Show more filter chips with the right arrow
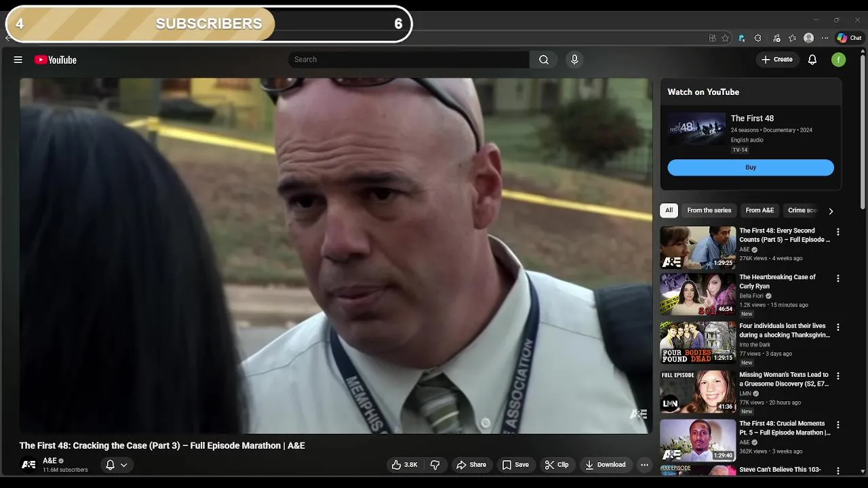868x488 pixels. (831, 211)
